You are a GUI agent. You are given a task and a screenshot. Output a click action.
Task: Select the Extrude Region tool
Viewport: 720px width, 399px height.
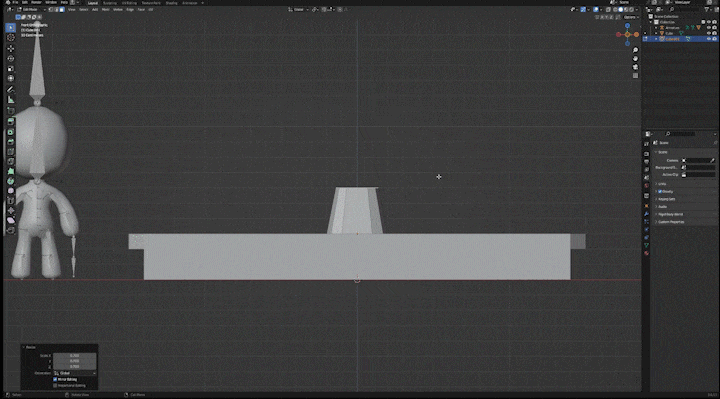11,121
